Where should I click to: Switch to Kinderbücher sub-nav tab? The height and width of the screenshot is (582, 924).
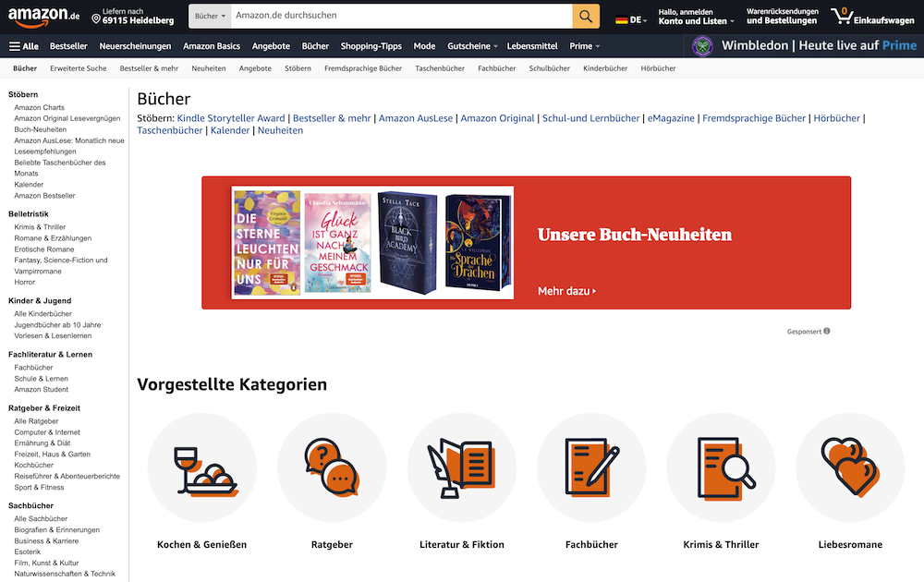605,68
